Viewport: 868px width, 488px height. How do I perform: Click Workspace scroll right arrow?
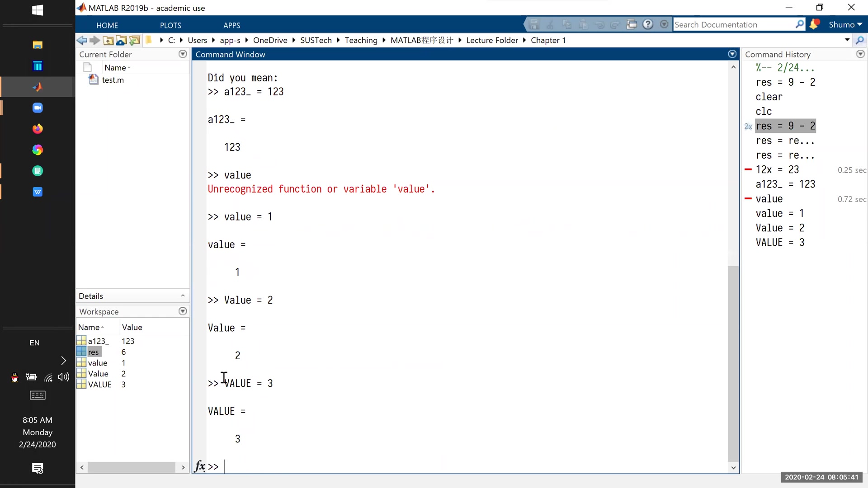[183, 467]
